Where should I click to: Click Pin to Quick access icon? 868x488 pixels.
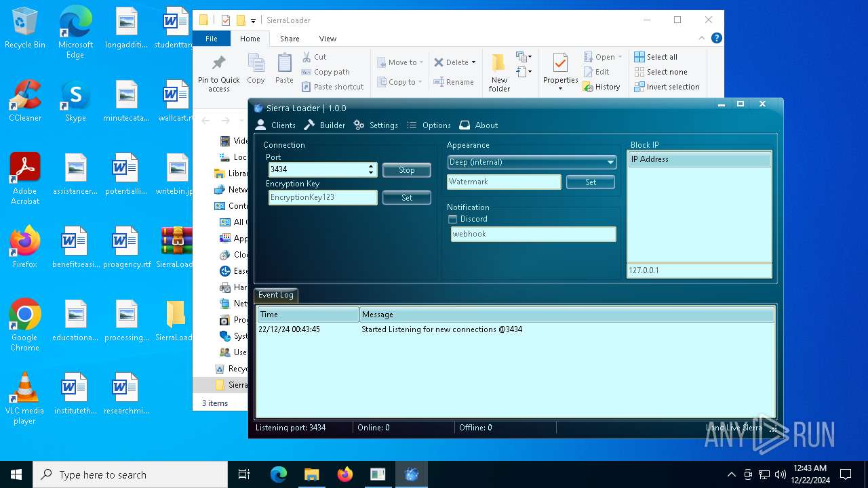218,73
